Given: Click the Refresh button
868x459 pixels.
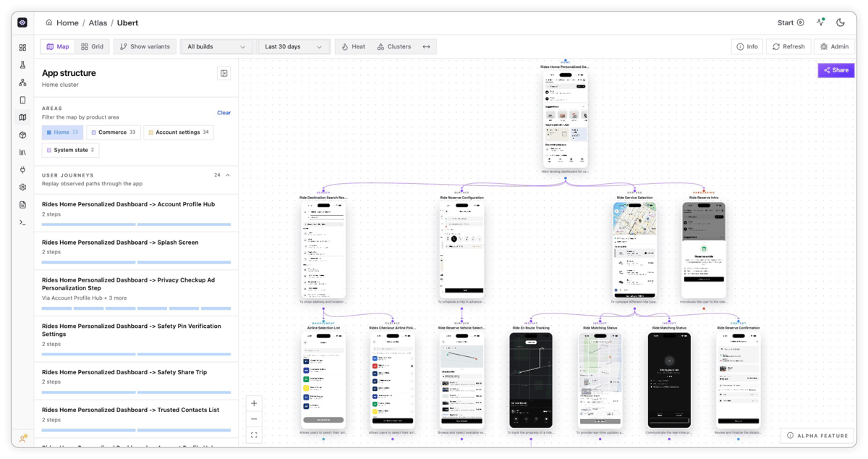Looking at the screenshot, I should 788,46.
